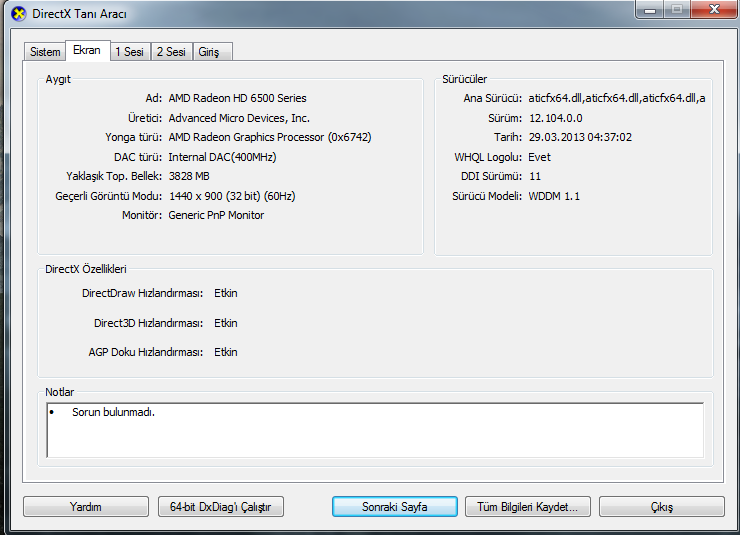The height and width of the screenshot is (535, 740).
Task: Go to the Giriş tab
Action: point(211,51)
